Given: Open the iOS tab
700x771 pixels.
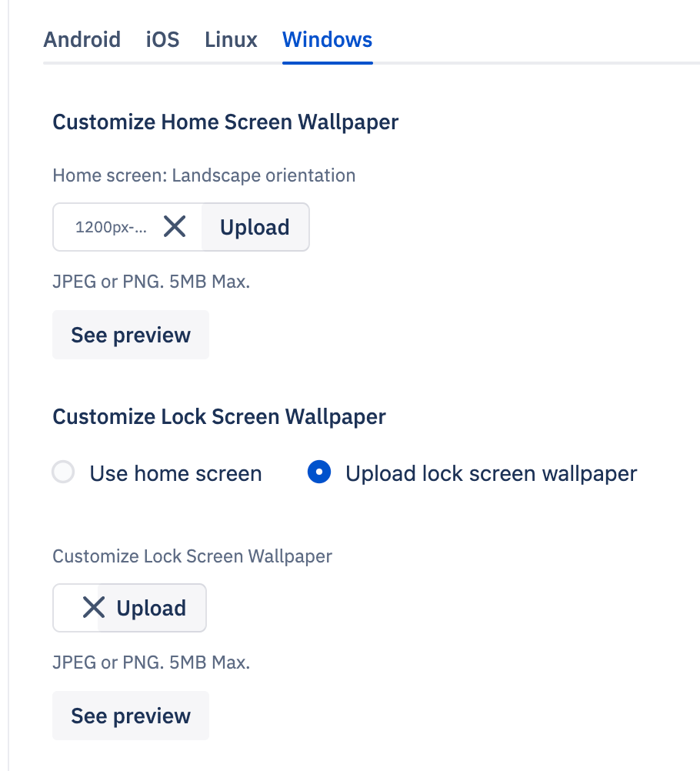Looking at the screenshot, I should 162,40.
